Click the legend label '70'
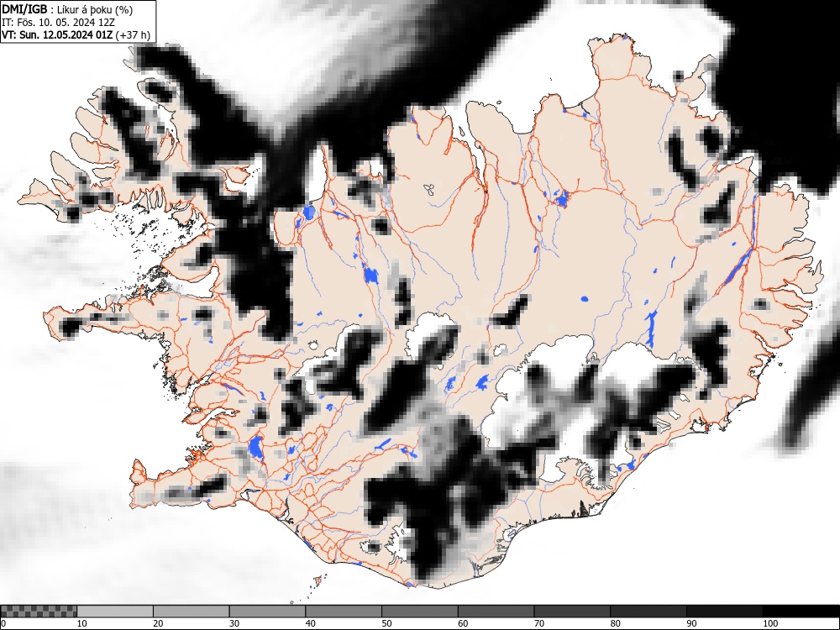The width and height of the screenshot is (840, 630). [539, 623]
